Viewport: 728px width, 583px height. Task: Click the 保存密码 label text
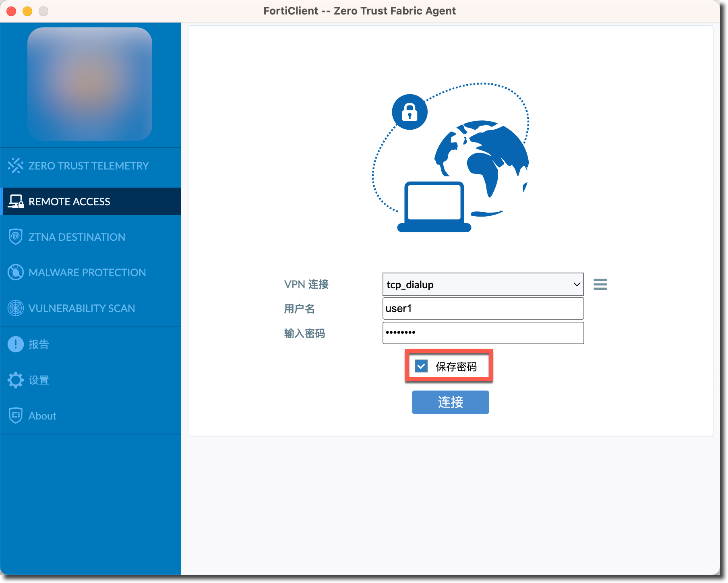tap(456, 367)
